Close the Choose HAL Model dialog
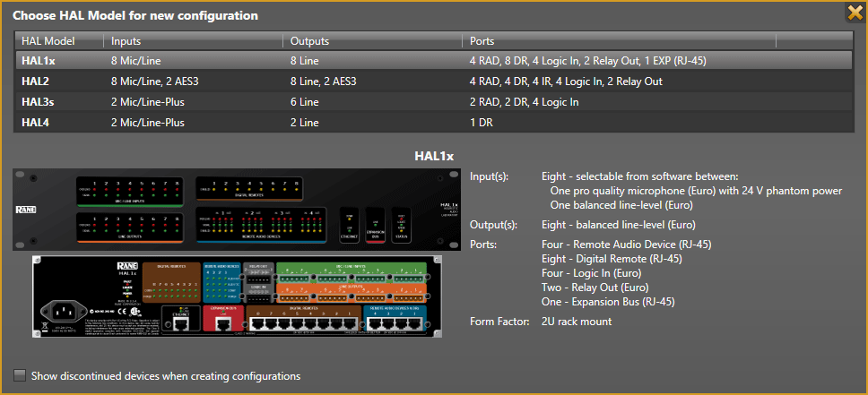 pos(855,13)
